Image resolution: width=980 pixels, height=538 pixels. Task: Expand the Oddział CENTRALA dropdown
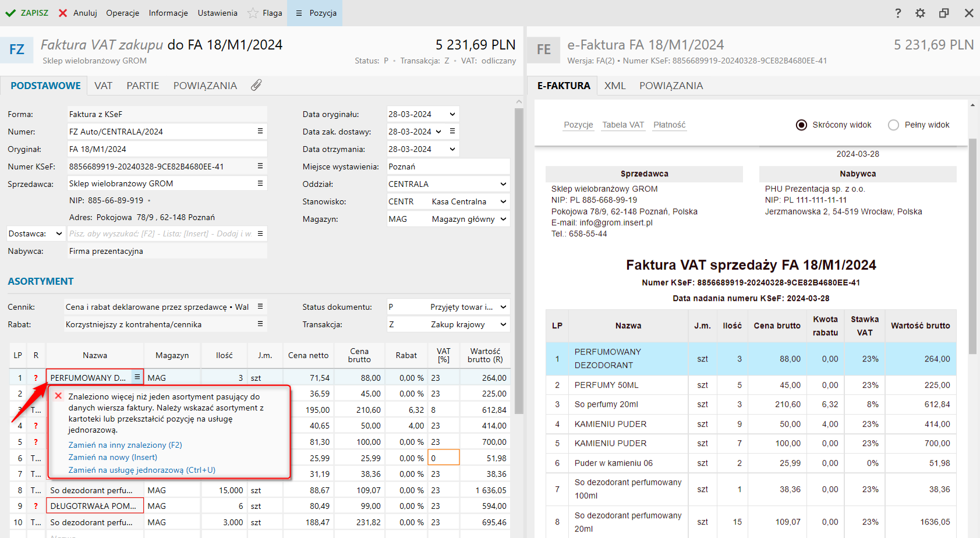[503, 184]
